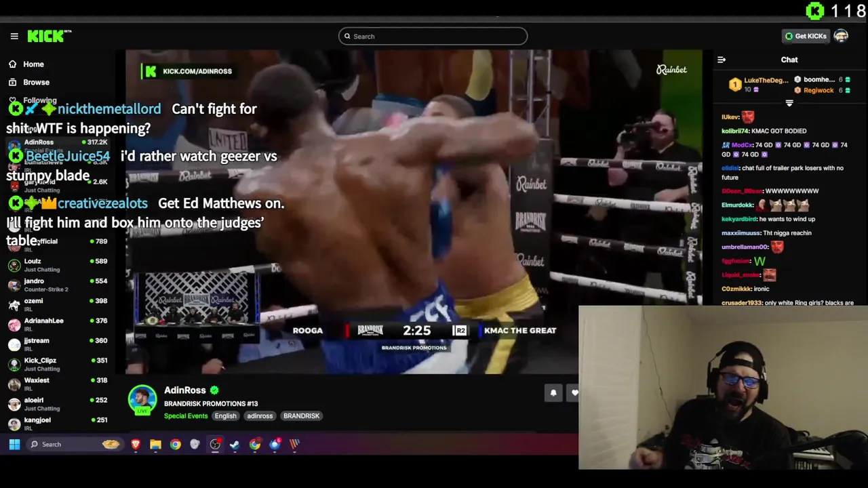Viewport: 868px width, 488px height.
Task: Click the stream title BRANDRISK PROMOTIONS #13
Action: 211,404
